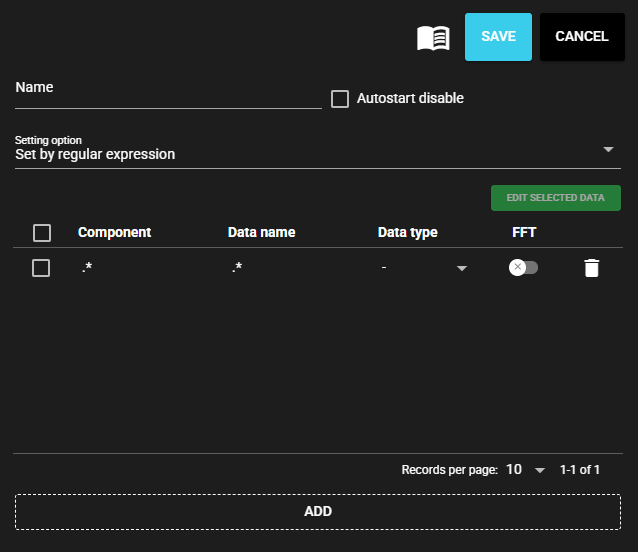Click the Data type column header
638x552 pixels.
tap(407, 232)
